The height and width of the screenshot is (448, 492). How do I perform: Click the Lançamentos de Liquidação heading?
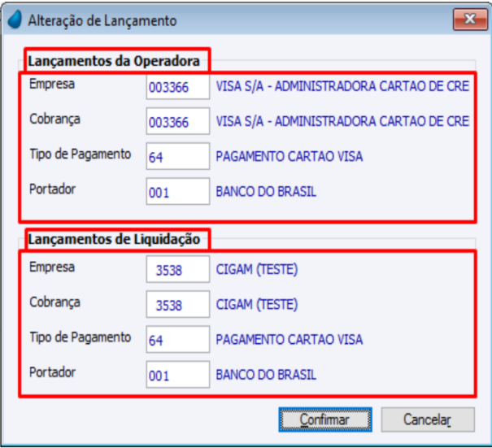pyautogui.click(x=114, y=239)
